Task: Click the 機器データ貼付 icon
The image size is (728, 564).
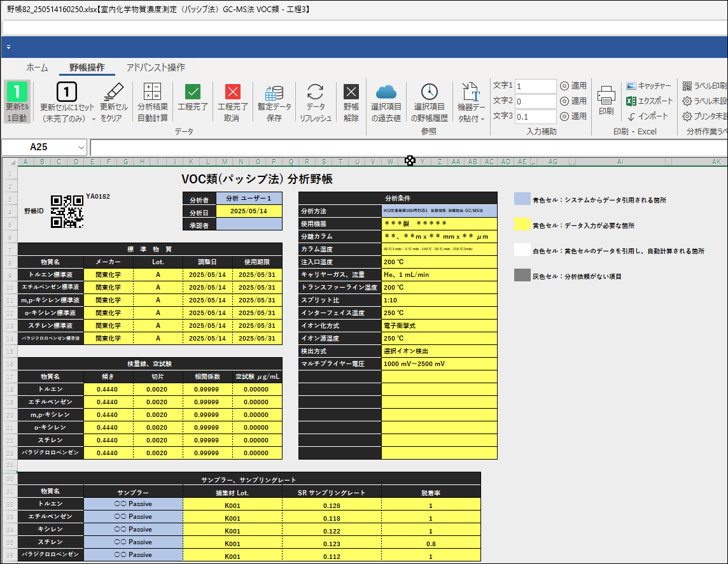Action: (x=471, y=92)
